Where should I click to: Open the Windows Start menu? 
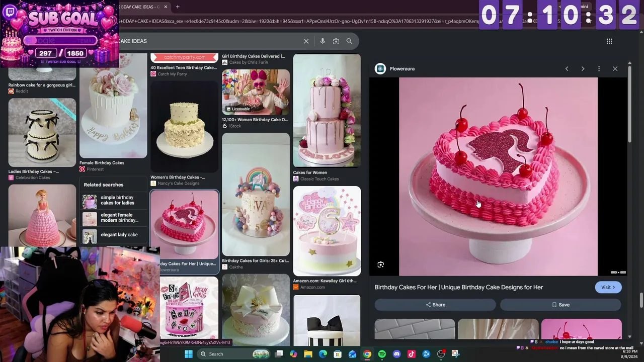coord(189,354)
